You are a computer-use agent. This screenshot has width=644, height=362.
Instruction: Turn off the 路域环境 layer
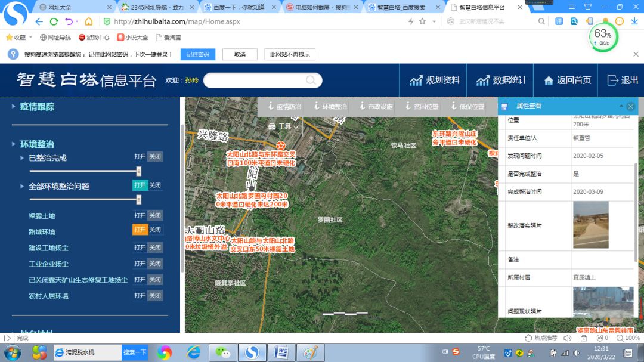click(154, 231)
